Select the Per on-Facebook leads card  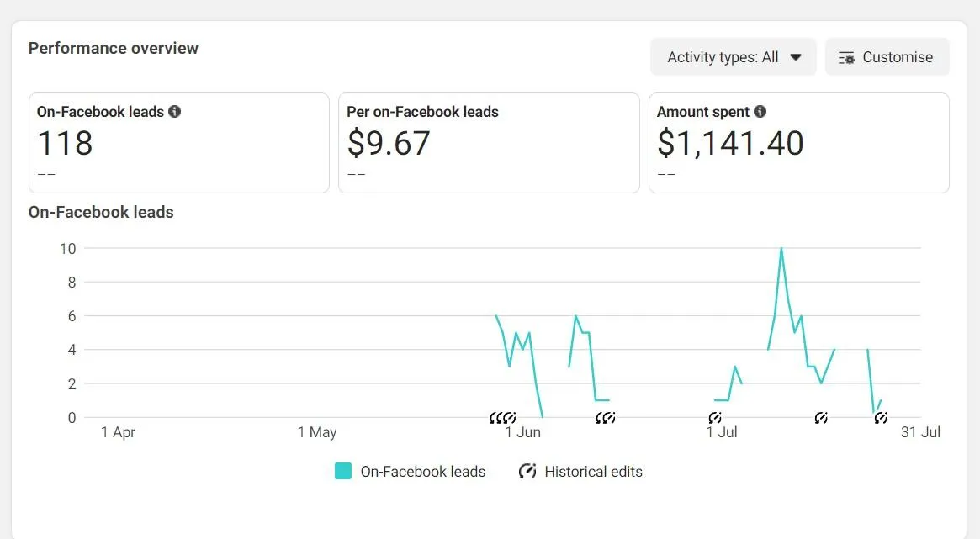(488, 143)
